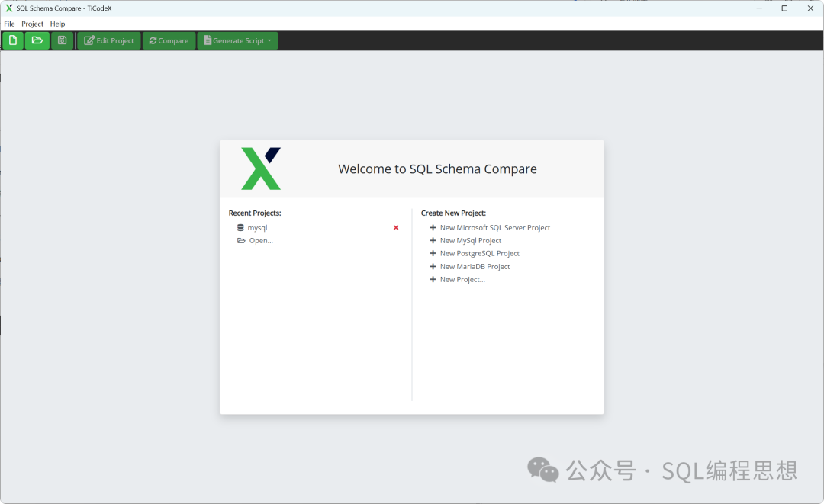Create a New MySql Project
Viewport: 824px width, 504px height.
(x=470, y=240)
